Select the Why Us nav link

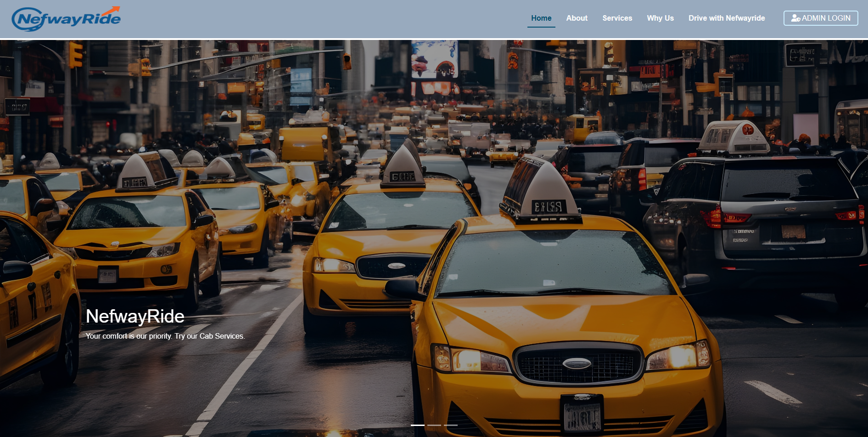click(x=660, y=18)
